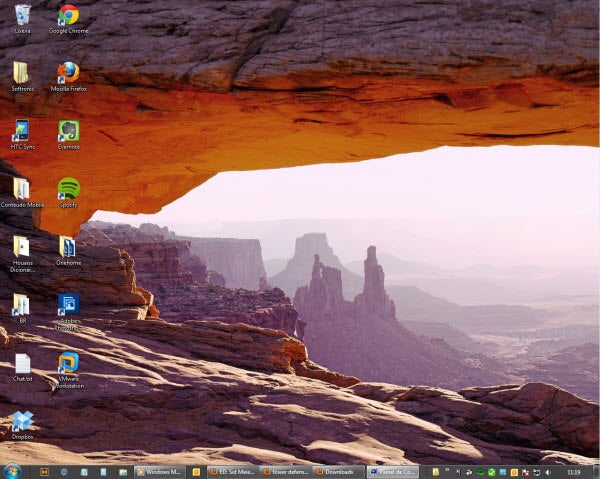
Task: Select the Adobe Photoshop shortcut icon
Action: [x=68, y=305]
